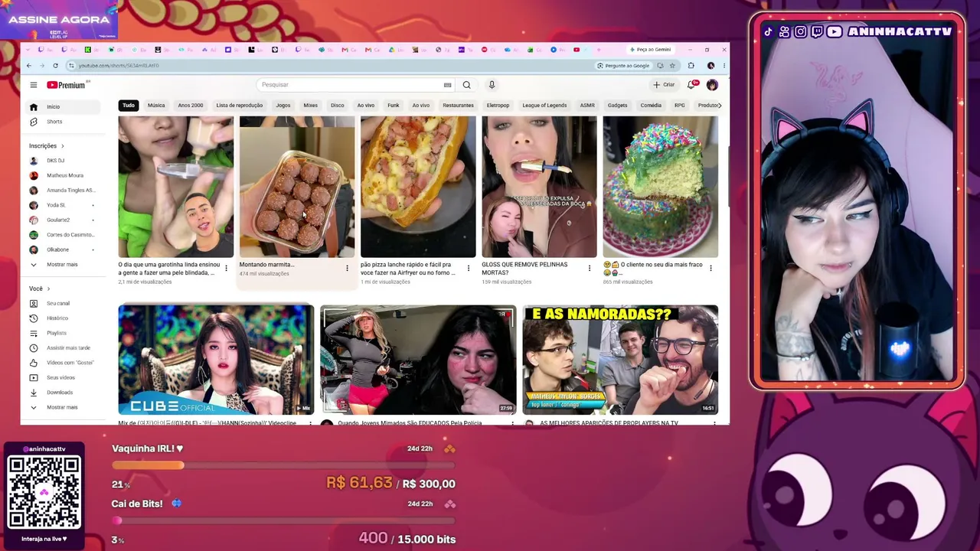Open YouTube notifications bell
The width and height of the screenshot is (980, 551).
(691, 85)
